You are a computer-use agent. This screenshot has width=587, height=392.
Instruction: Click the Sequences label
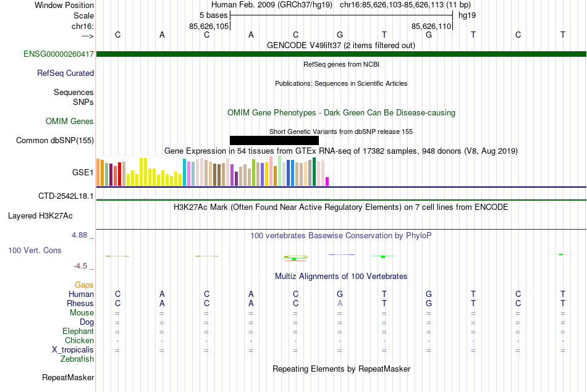click(x=74, y=93)
